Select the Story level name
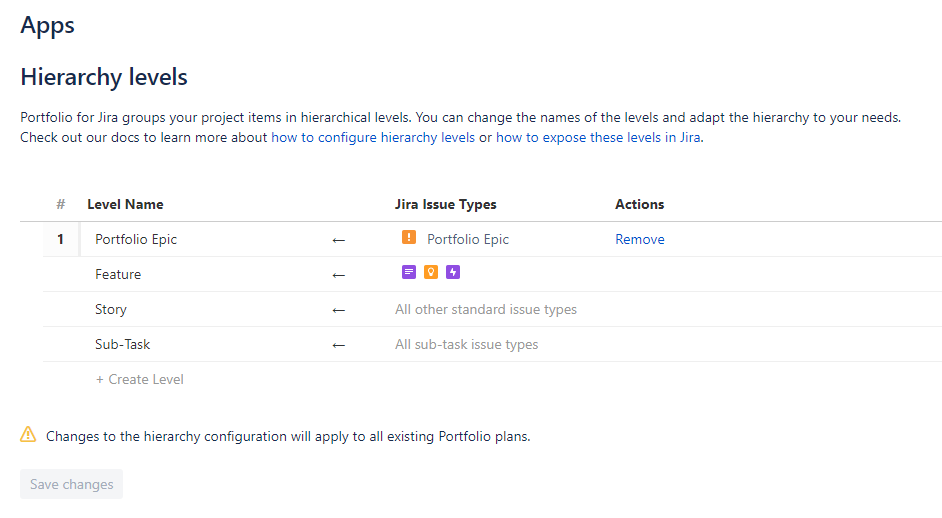 click(111, 309)
